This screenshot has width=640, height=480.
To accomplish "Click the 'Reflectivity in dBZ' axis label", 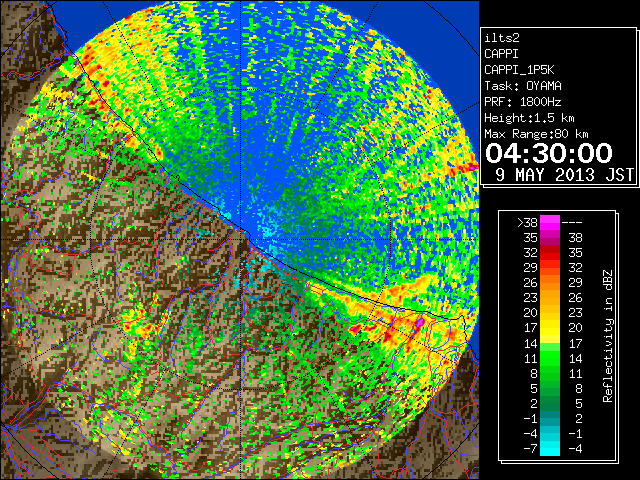I will [608, 336].
